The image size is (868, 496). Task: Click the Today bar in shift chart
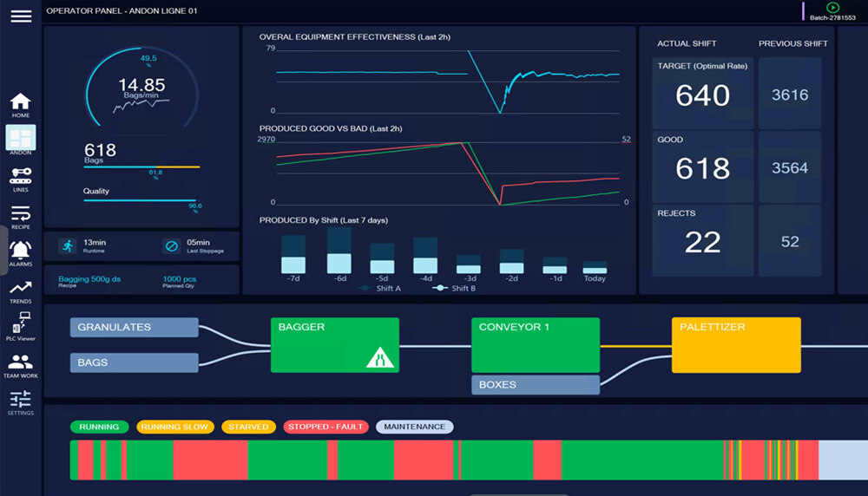tap(595, 268)
